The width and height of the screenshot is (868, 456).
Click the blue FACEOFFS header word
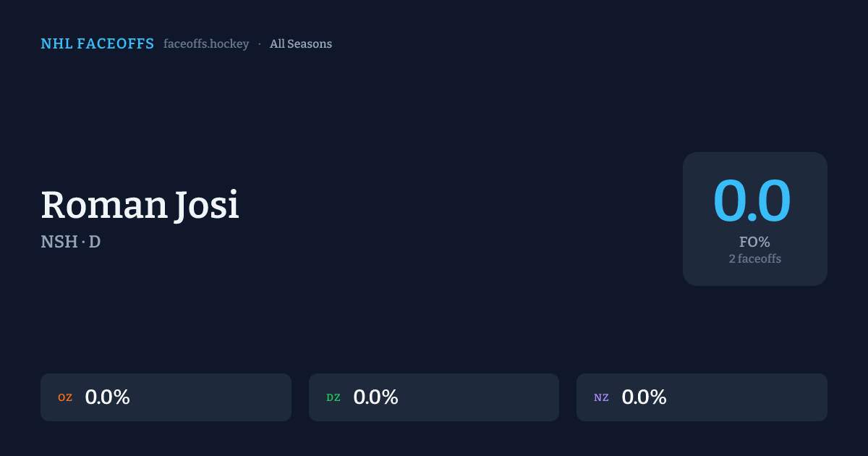click(115, 44)
